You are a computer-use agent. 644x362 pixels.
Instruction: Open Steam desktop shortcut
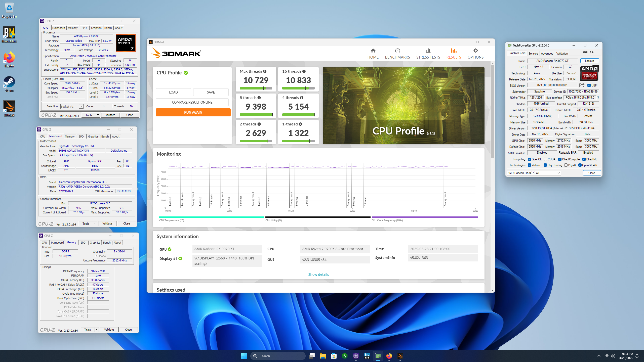9,84
